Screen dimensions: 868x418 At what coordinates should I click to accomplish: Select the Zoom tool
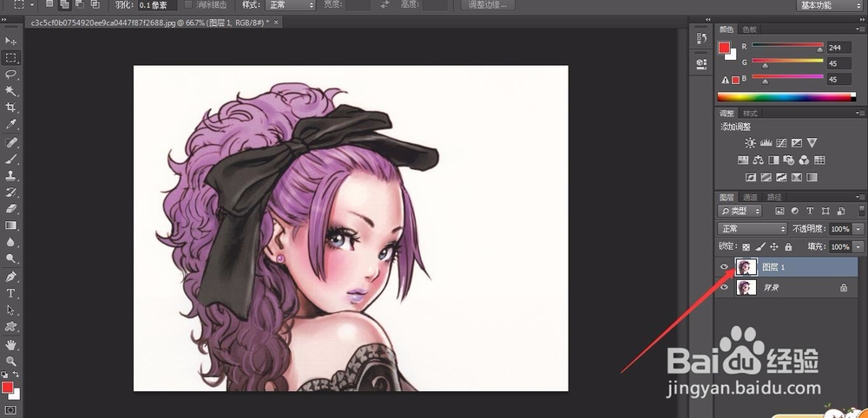pyautogui.click(x=10, y=361)
